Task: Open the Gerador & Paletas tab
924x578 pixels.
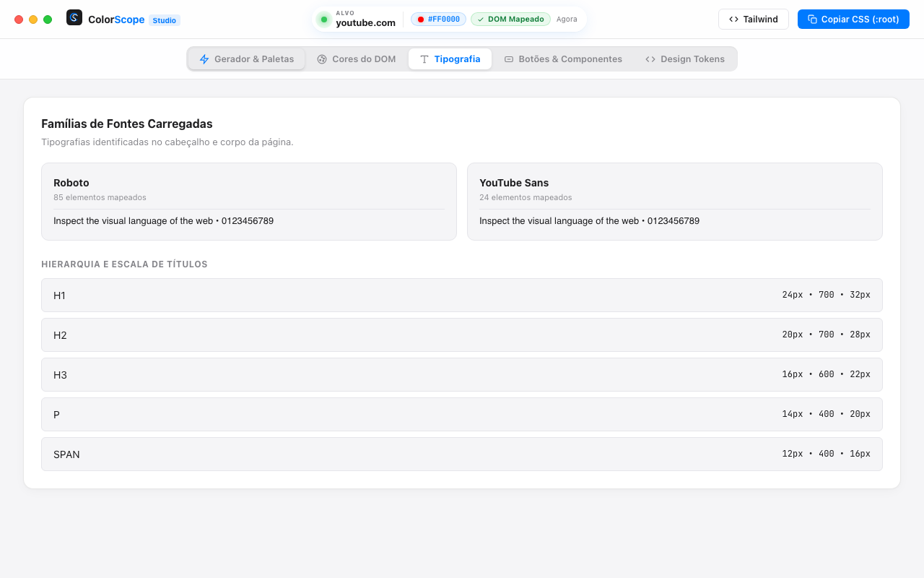Action: click(x=246, y=59)
